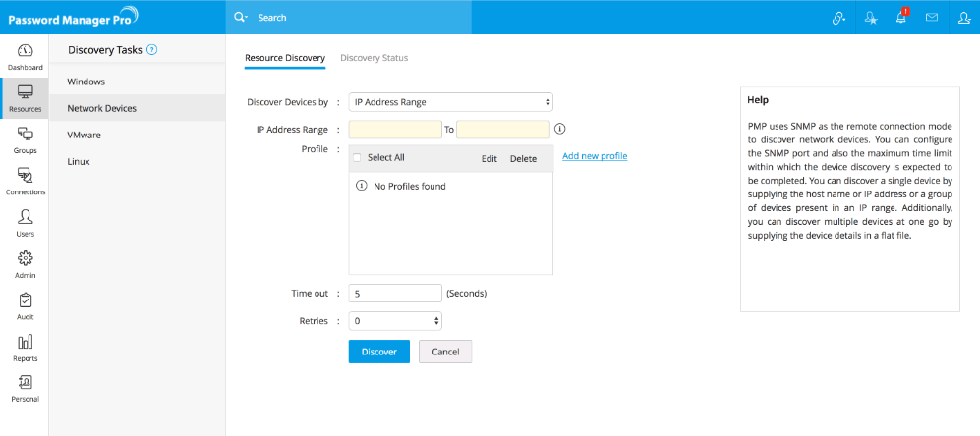The image size is (980, 436).
Task: Click the connection link icon in header
Action: pos(838,18)
